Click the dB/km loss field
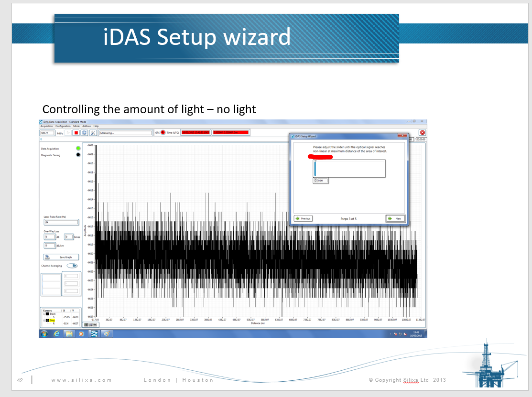The height and width of the screenshot is (397, 532). click(50, 246)
